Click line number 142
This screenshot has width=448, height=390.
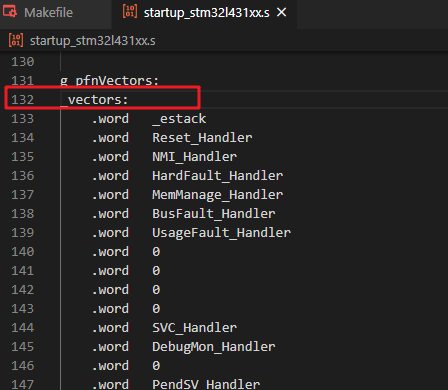tap(23, 290)
